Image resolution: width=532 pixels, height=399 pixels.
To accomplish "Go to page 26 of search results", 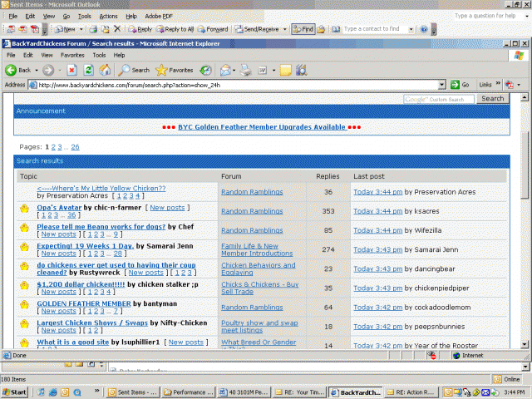I will 75,146.
